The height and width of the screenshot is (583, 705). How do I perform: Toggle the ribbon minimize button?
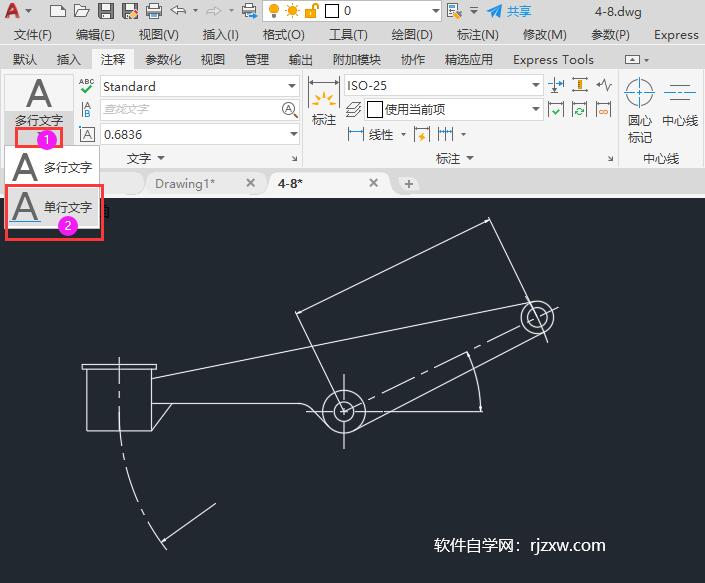click(632, 59)
